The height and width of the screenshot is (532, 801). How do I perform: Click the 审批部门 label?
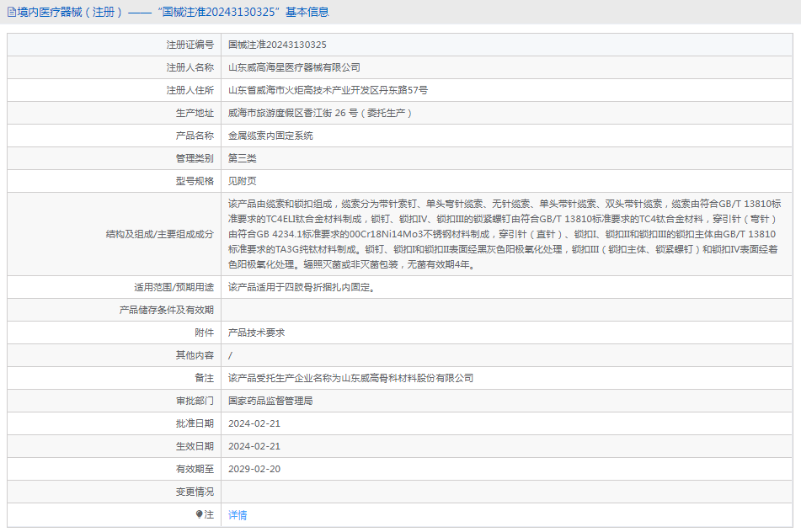195,401
